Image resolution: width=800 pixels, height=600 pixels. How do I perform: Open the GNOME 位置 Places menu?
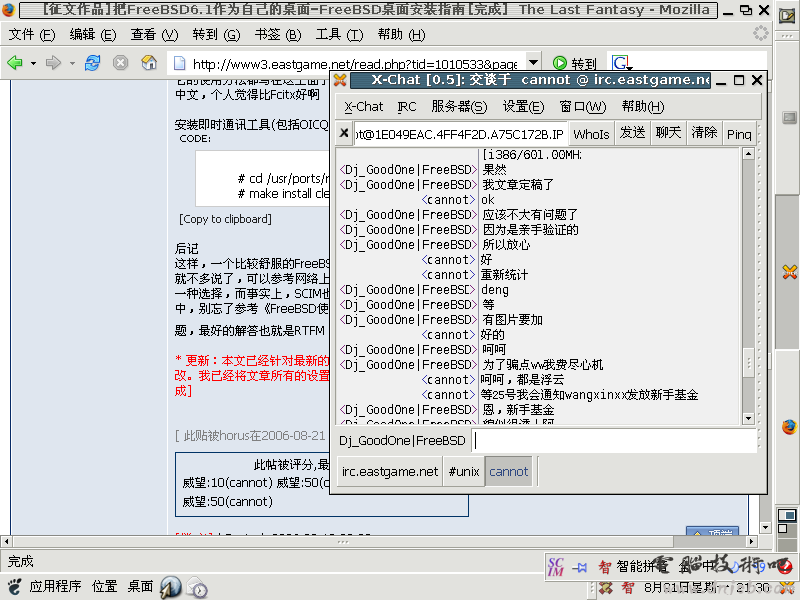pyautogui.click(x=105, y=586)
